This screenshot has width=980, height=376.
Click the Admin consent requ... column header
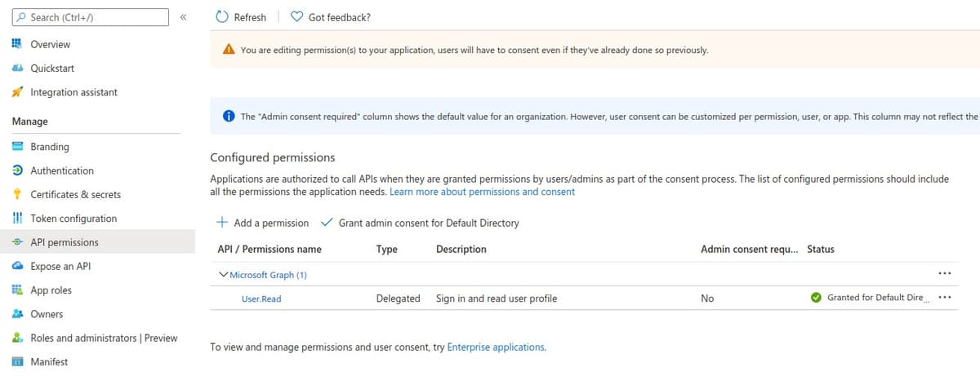[x=750, y=249]
